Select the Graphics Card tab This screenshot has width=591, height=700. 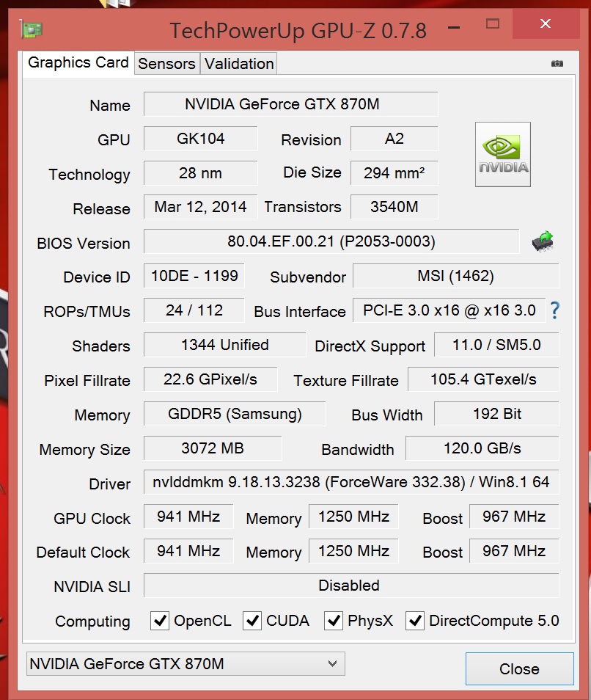[78, 62]
